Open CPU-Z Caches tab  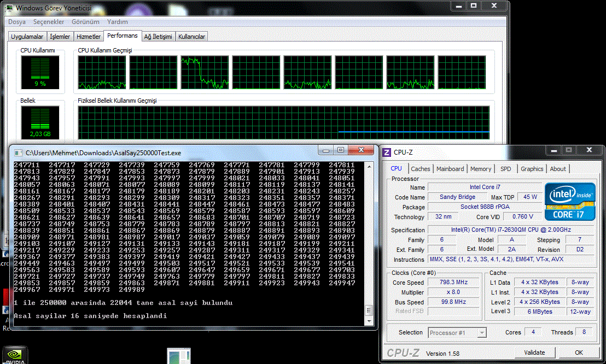(x=421, y=169)
